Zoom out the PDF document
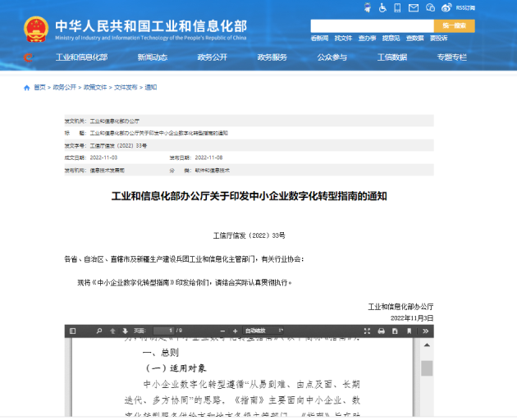The height and width of the screenshot is (420, 517). point(222,331)
